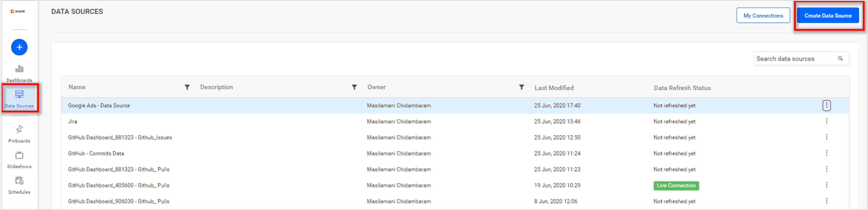Open My Connections
Image resolution: width=868 pixels, height=210 pixels.
click(763, 15)
